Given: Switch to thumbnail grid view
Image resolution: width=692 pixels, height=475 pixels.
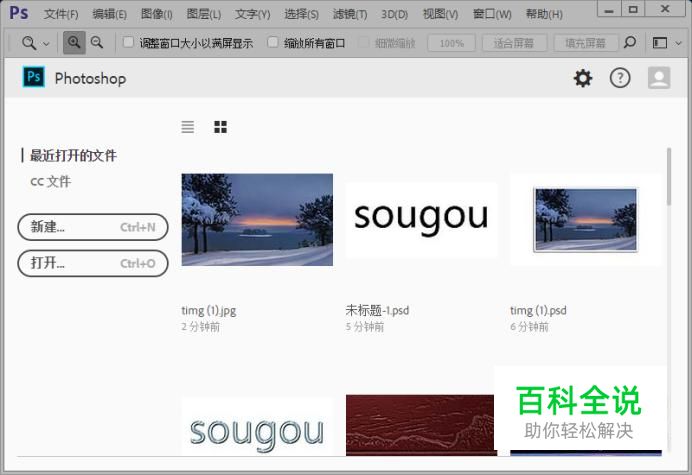Looking at the screenshot, I should tap(220, 127).
